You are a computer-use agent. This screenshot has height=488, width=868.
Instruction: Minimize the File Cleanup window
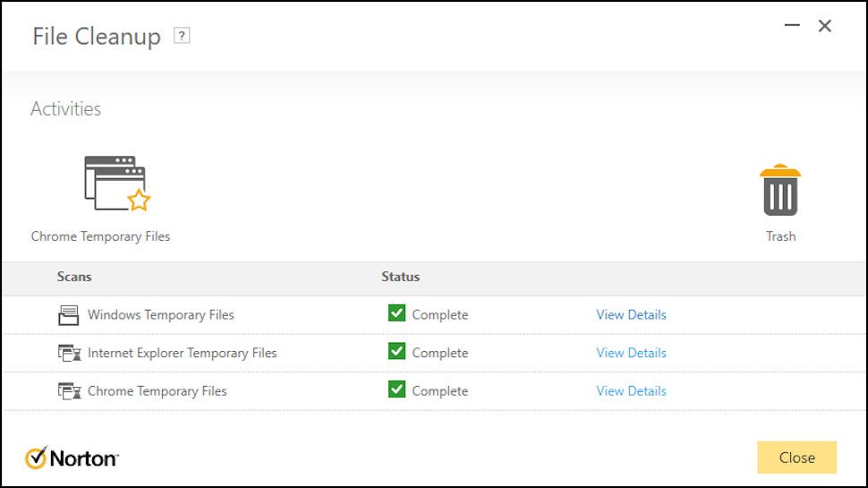pos(792,25)
